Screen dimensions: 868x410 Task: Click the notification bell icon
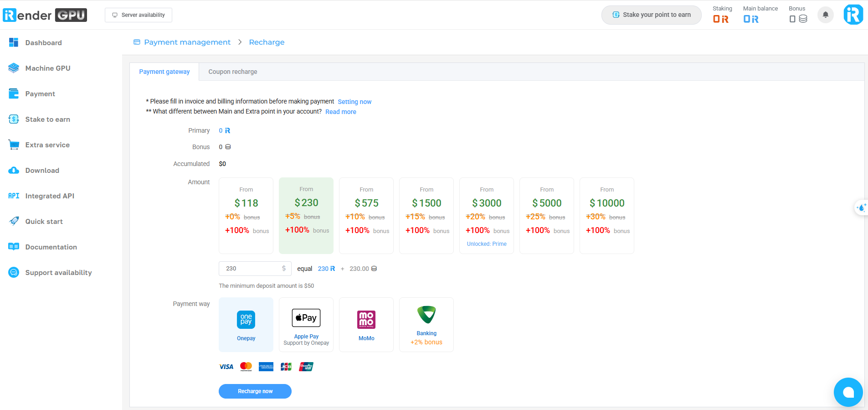825,15
